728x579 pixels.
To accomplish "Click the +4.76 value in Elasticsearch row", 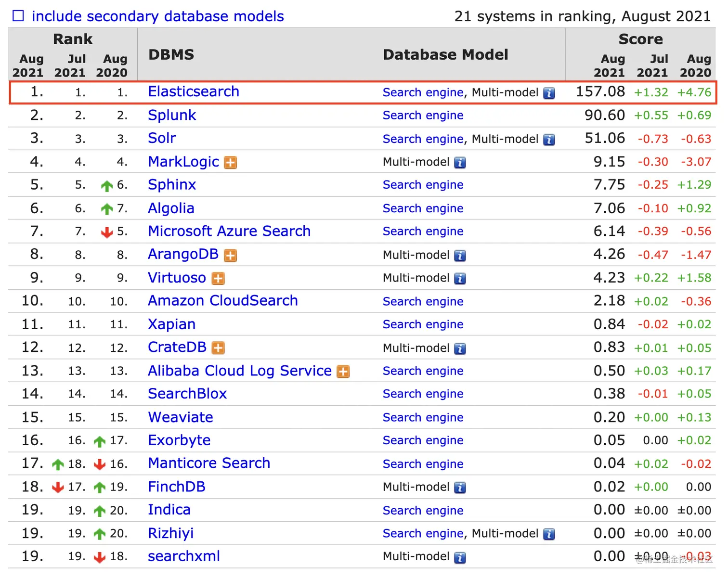I will point(694,92).
